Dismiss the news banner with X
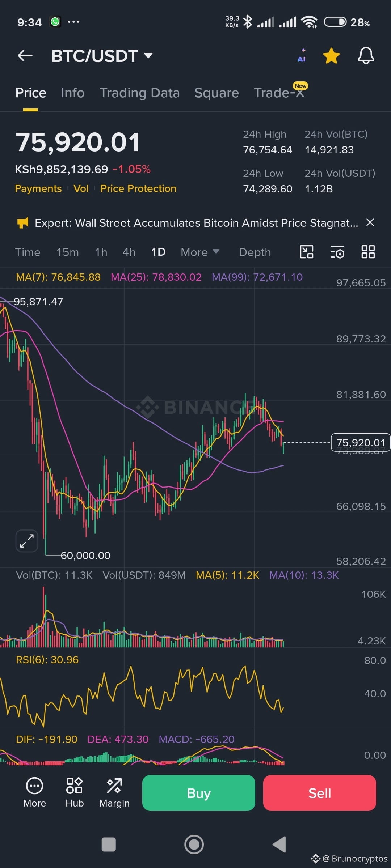 point(370,222)
